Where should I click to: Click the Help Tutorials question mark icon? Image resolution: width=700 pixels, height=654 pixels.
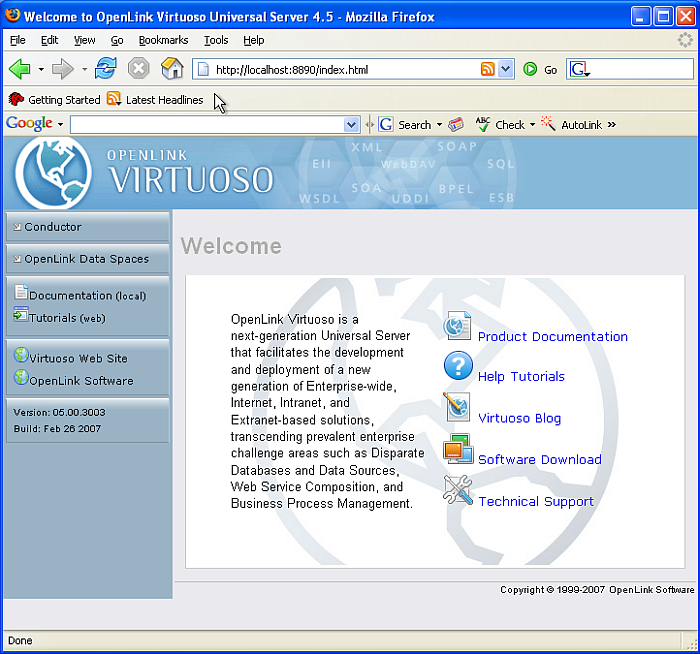458,366
